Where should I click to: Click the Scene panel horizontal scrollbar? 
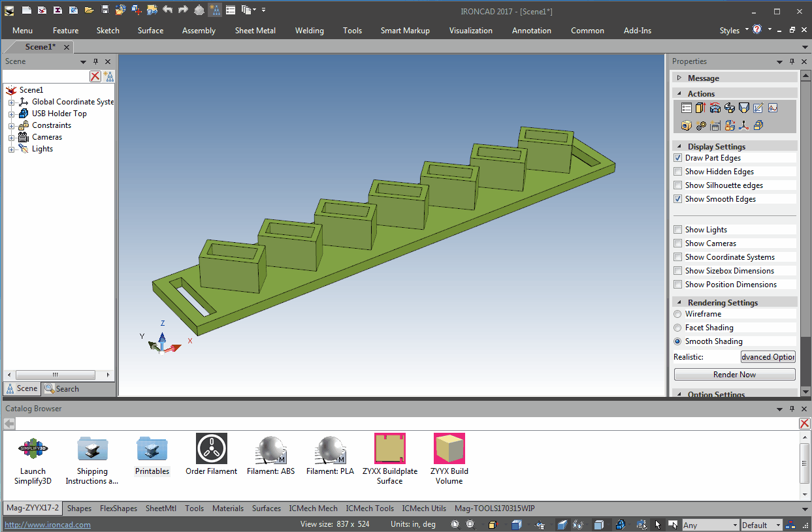(x=56, y=375)
